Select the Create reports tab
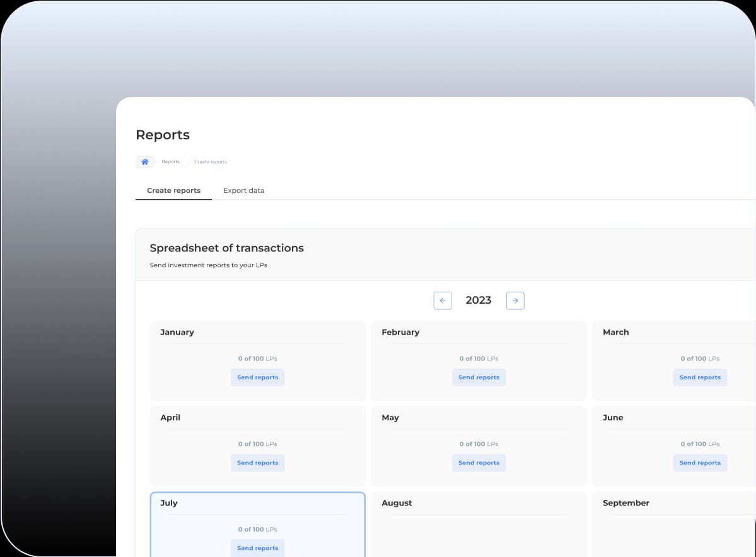 click(x=173, y=190)
